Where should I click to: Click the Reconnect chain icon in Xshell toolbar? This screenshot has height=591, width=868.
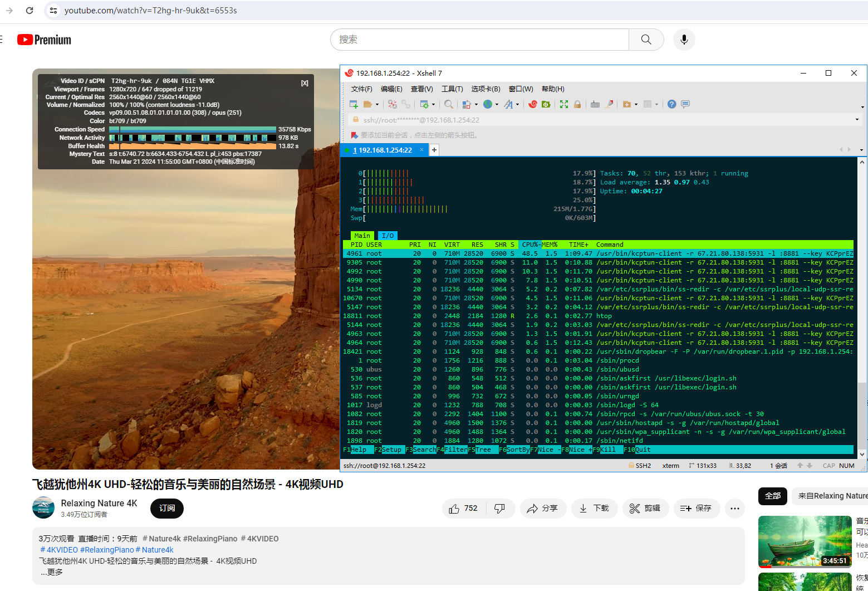click(406, 104)
